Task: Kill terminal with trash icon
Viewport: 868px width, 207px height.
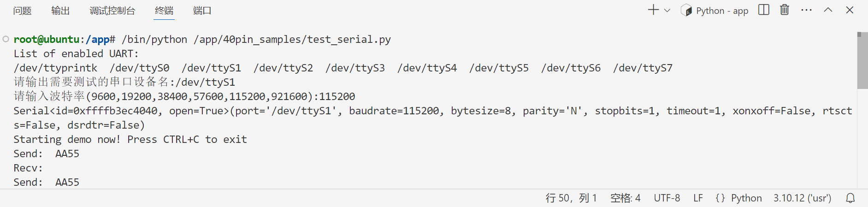Action: [x=784, y=10]
